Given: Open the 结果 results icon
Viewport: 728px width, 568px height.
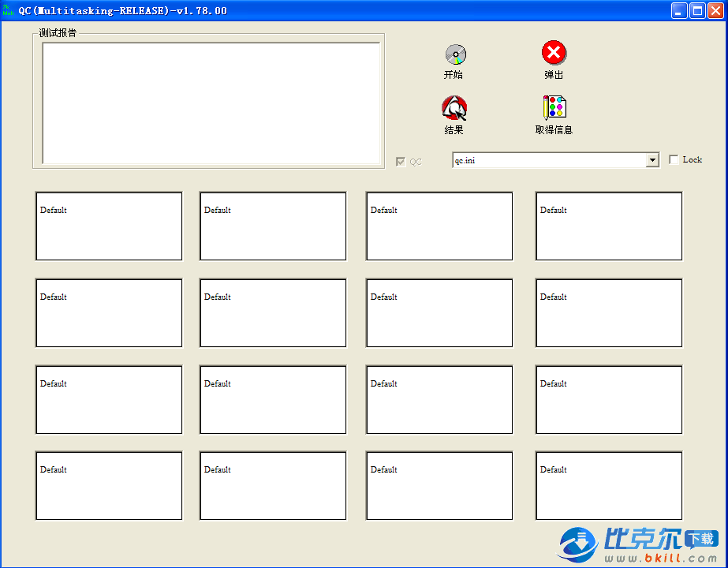Looking at the screenshot, I should click(454, 108).
